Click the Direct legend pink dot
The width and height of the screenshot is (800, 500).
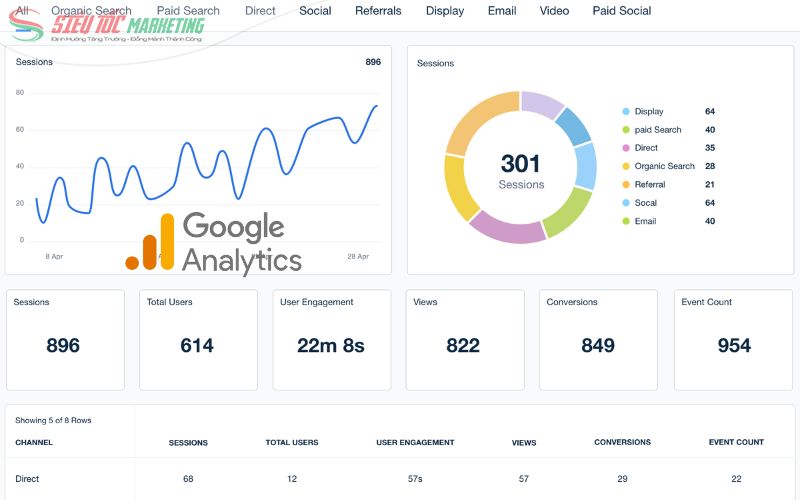point(626,148)
